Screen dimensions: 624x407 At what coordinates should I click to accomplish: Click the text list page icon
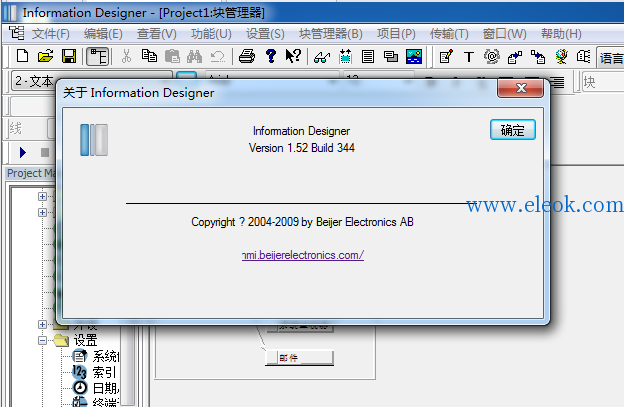[368, 56]
